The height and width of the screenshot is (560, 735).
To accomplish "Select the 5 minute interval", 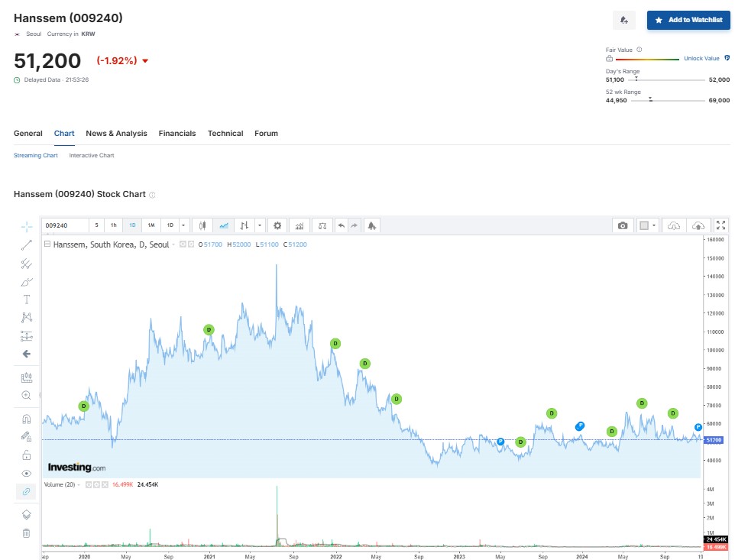I will tap(96, 225).
